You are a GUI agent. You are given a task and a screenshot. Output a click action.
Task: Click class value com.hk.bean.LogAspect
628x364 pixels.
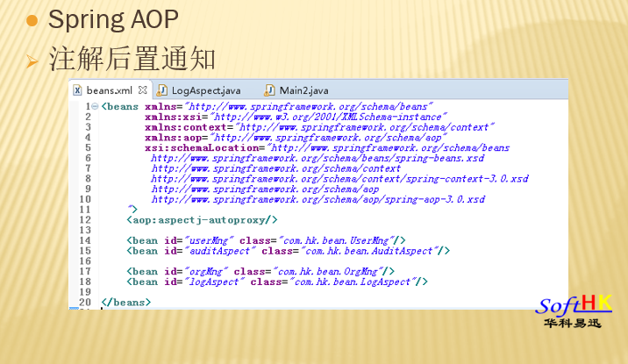coord(352,282)
